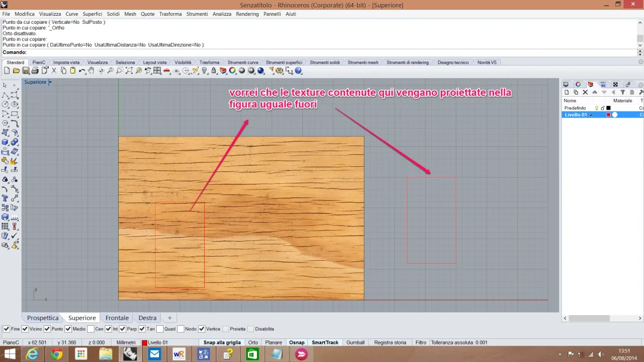Toggle Planare mode in the status bar

tap(273, 342)
